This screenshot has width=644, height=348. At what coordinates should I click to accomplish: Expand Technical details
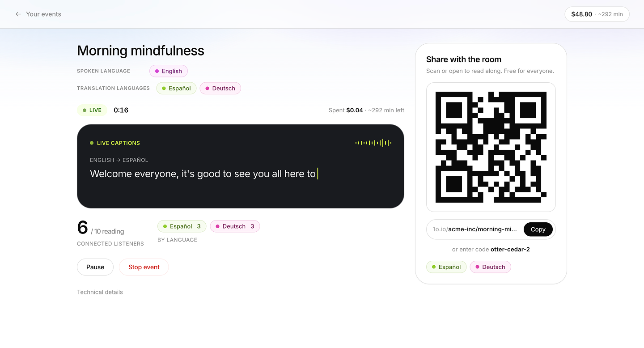(100, 292)
